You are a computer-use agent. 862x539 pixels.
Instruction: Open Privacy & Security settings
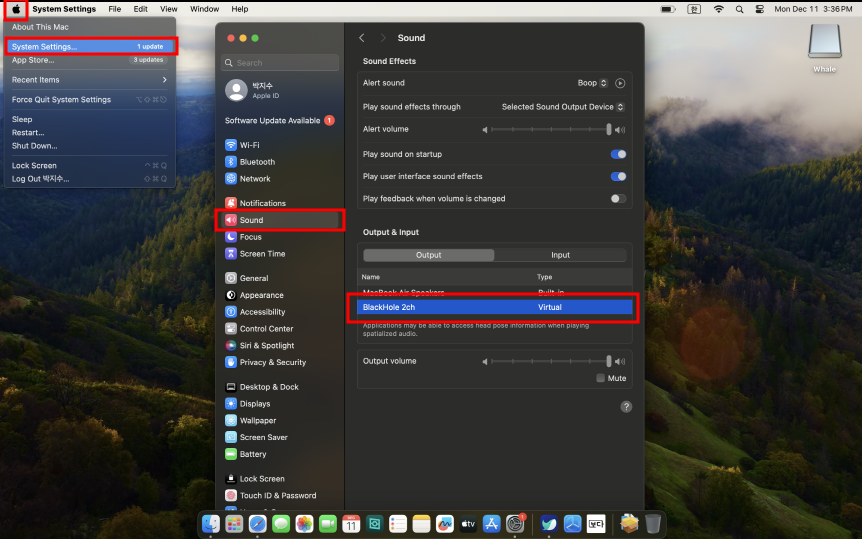pyautogui.click(x=266, y=362)
